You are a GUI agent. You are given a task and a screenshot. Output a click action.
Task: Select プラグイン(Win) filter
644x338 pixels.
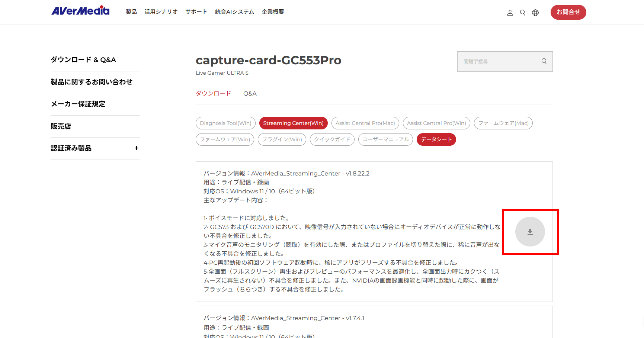coord(282,139)
